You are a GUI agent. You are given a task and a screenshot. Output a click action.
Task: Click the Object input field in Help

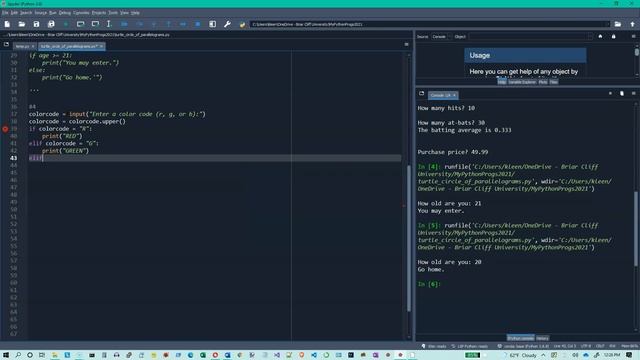(x=531, y=37)
